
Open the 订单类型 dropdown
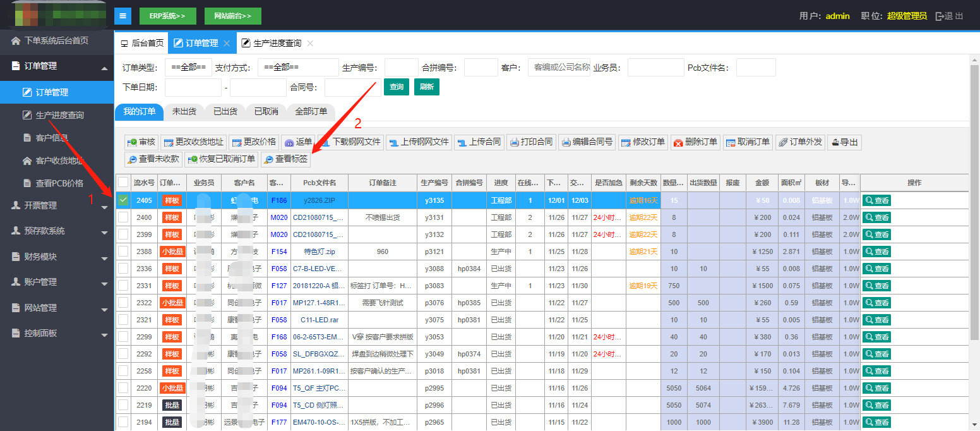click(x=188, y=67)
